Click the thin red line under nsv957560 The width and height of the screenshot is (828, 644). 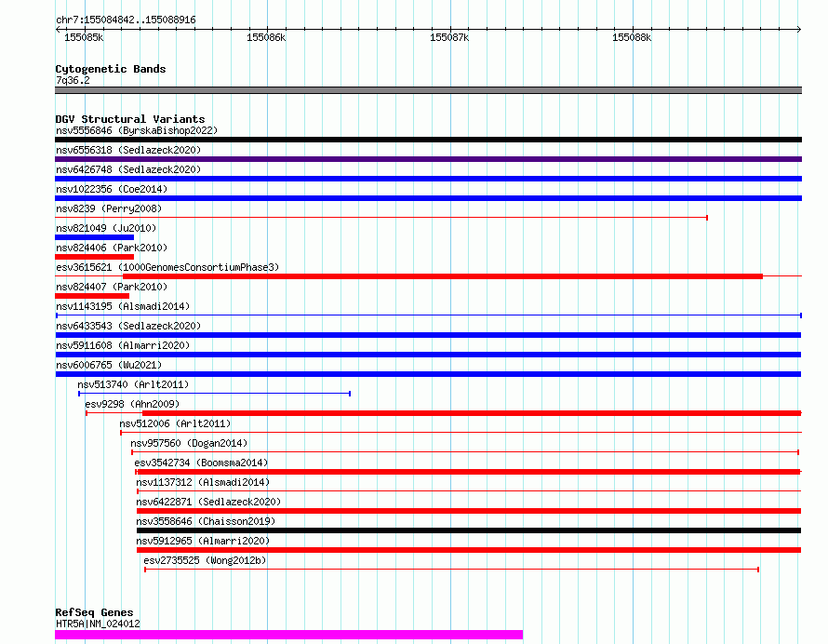click(465, 452)
